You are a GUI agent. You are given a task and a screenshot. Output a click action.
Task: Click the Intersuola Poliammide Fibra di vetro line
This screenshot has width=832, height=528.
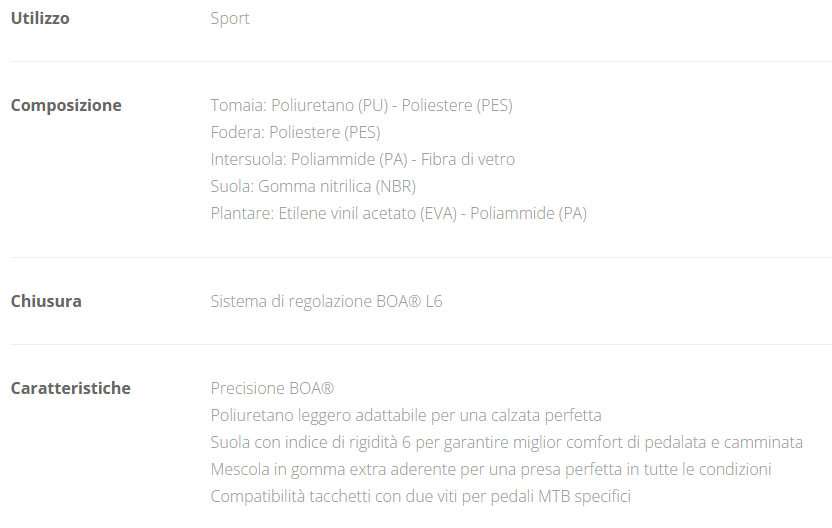pos(362,159)
